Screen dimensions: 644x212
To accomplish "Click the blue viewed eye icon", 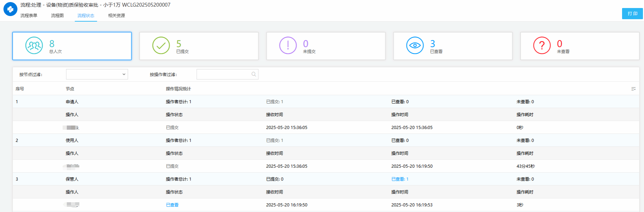I will click(x=415, y=46).
